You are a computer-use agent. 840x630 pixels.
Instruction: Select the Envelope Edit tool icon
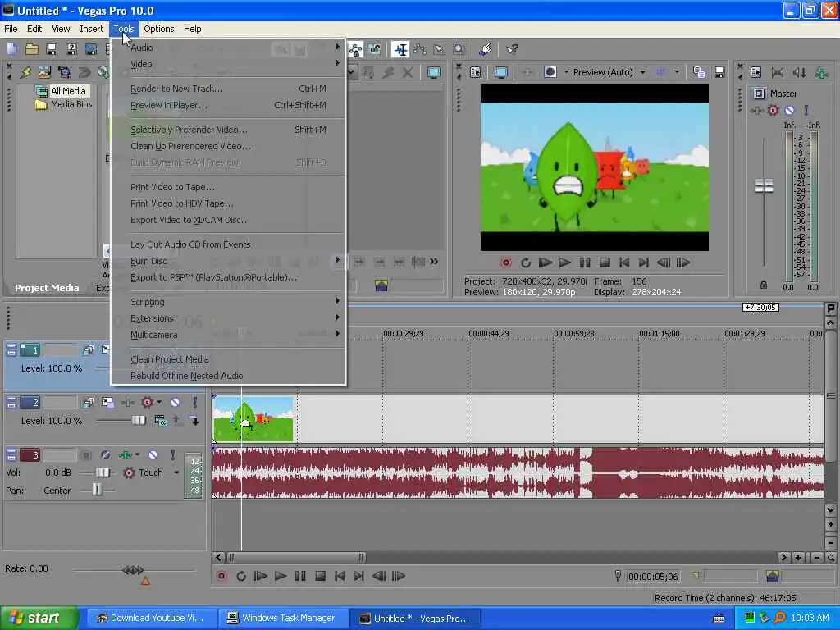(419, 49)
